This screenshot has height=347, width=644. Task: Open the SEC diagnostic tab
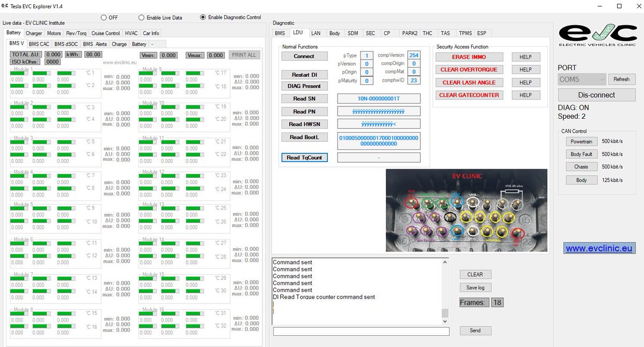370,33
